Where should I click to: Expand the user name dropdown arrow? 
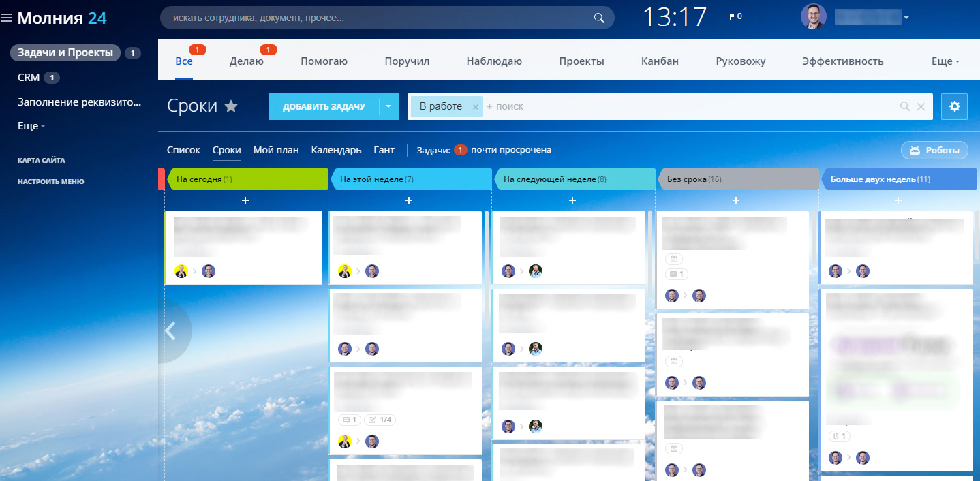coord(906,18)
